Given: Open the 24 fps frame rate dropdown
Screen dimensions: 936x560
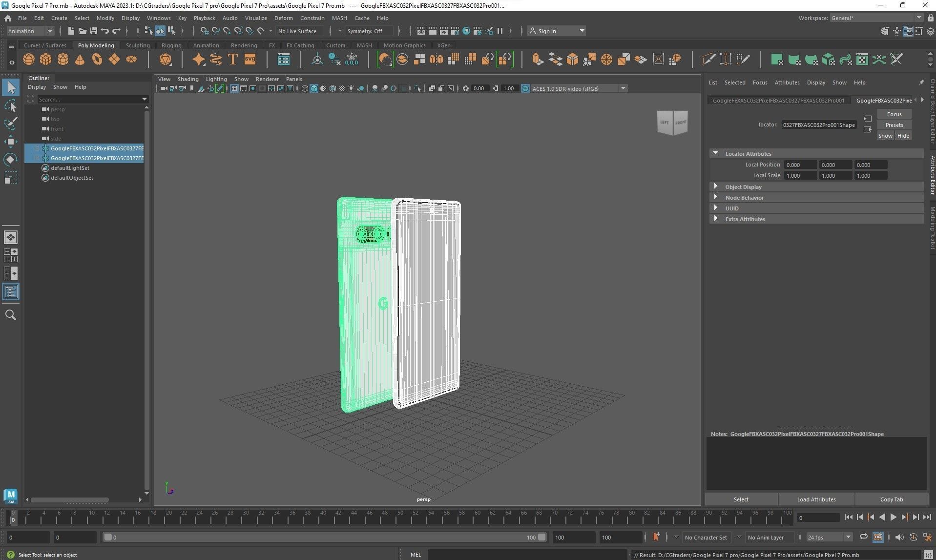Looking at the screenshot, I should [x=829, y=538].
